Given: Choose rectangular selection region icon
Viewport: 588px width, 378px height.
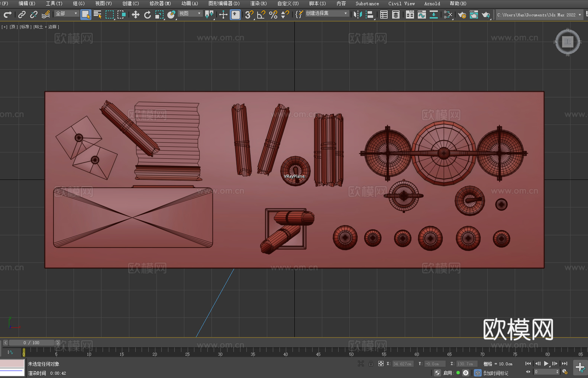Looking at the screenshot, I should (x=110, y=14).
